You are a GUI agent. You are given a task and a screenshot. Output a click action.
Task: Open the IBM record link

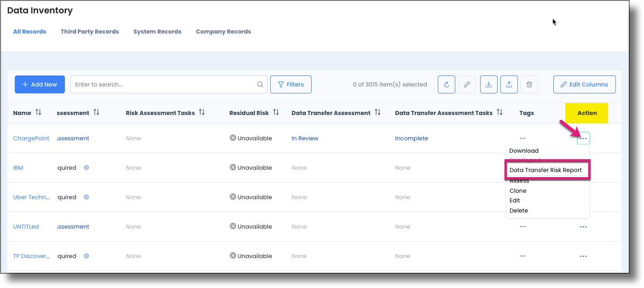point(18,167)
